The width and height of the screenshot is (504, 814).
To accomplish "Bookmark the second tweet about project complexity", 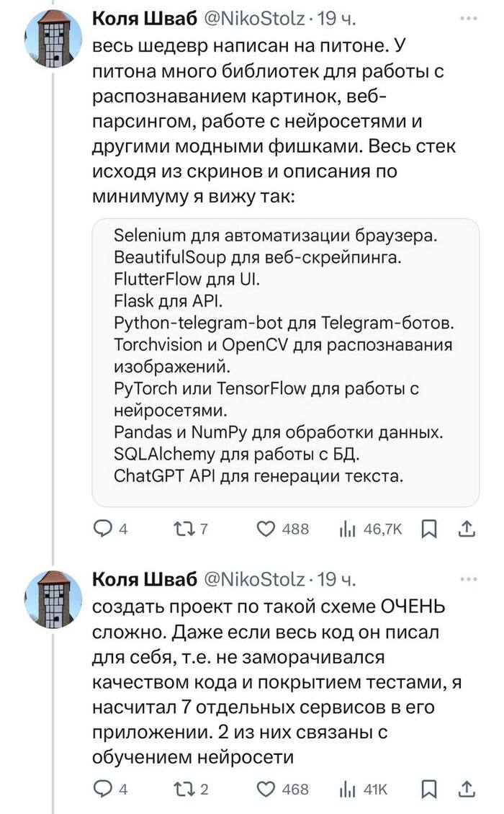I will [x=428, y=790].
